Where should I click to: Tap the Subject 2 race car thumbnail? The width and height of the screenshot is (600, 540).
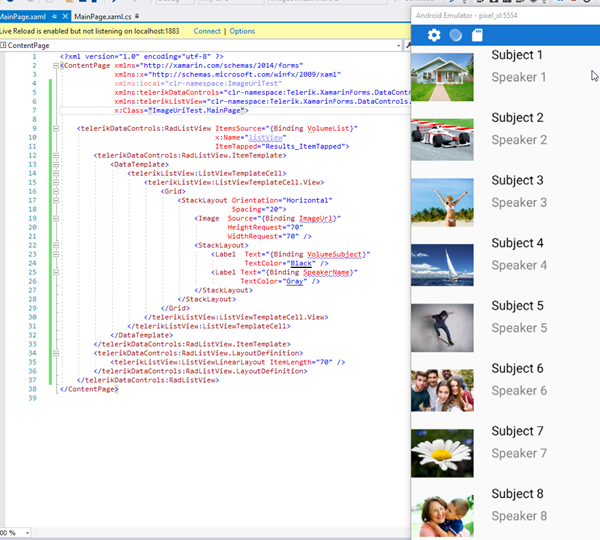442,139
